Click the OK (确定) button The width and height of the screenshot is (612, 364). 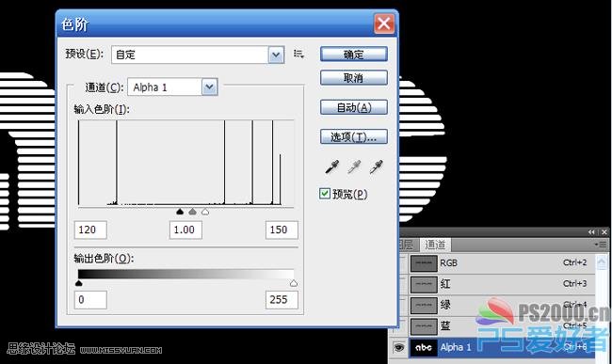point(354,54)
